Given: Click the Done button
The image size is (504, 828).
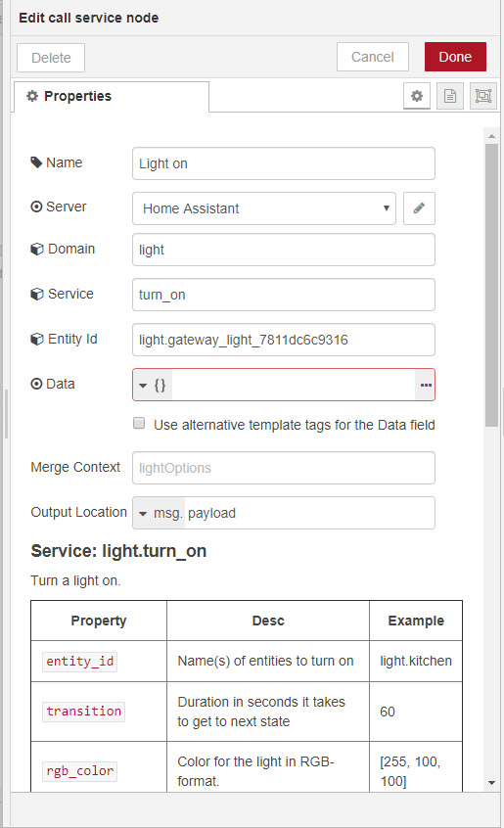Looking at the screenshot, I should [455, 57].
